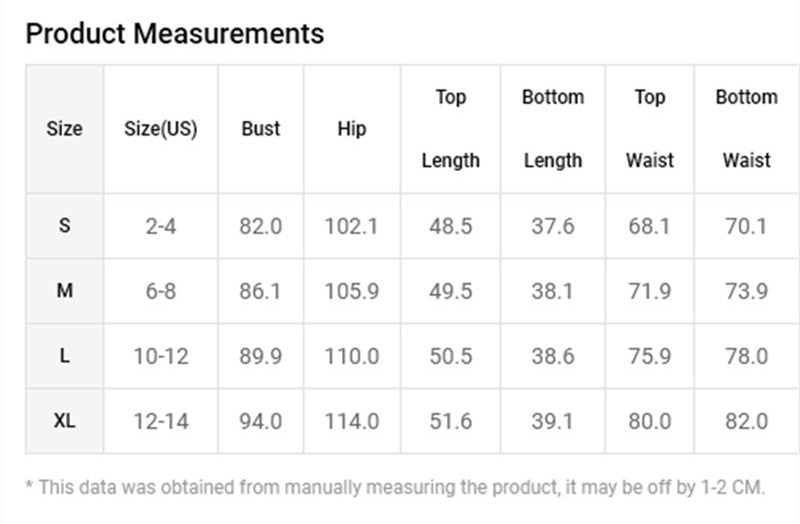Select the Top Waist column header
The width and height of the screenshot is (800, 524).
649,129
